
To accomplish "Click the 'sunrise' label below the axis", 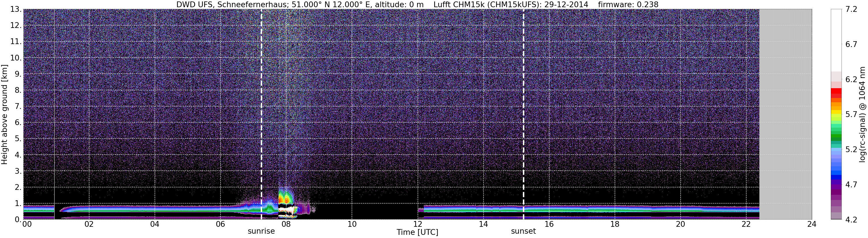I will [x=261, y=231].
